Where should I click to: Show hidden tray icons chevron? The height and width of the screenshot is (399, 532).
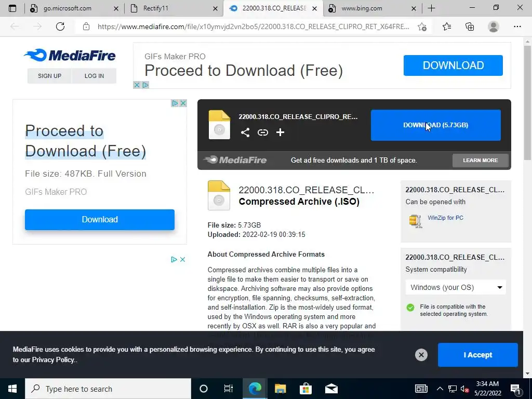click(440, 389)
